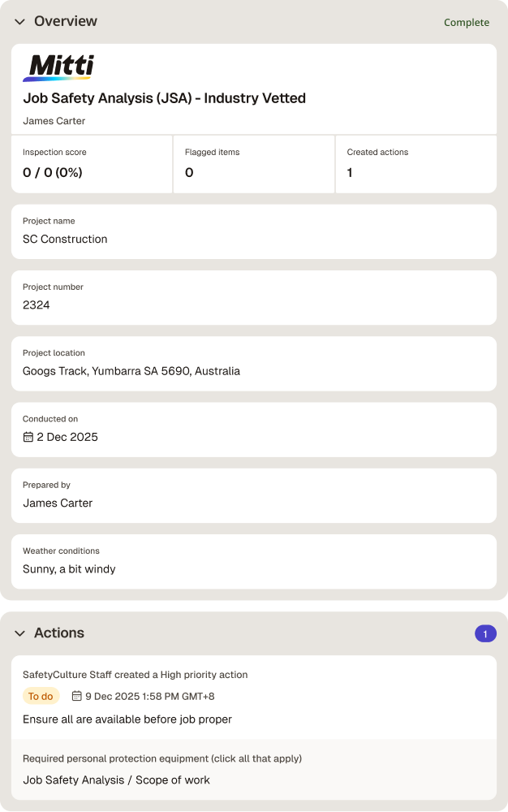Open the Job Safety Analysis / Scope of work link
The width and height of the screenshot is (508, 812).
point(116,780)
